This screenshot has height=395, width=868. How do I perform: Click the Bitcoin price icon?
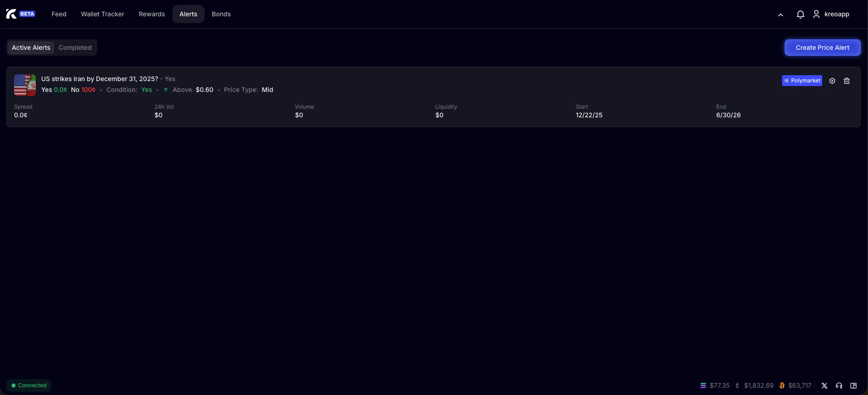click(x=782, y=385)
